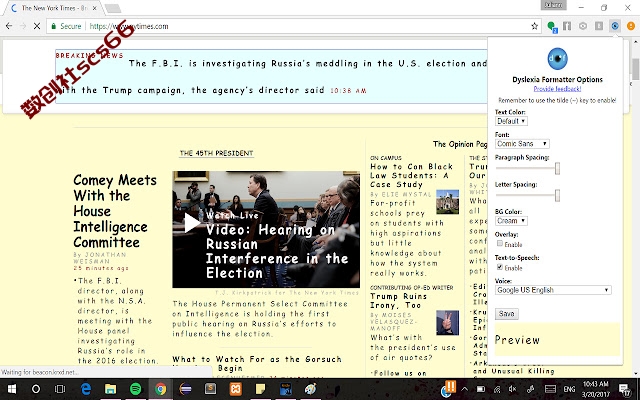This screenshot has height=400, width=640.
Task: Open the Voice dropdown
Action: [553, 290]
